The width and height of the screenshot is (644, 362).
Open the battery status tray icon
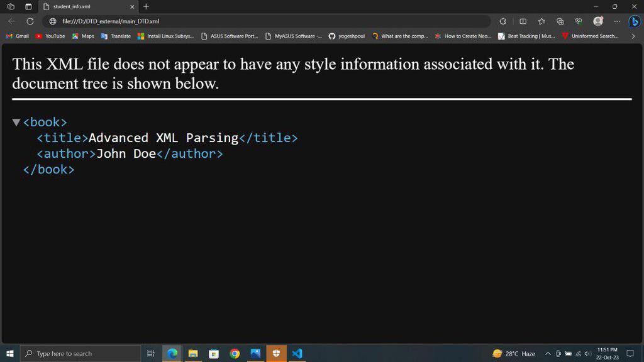[x=568, y=353]
